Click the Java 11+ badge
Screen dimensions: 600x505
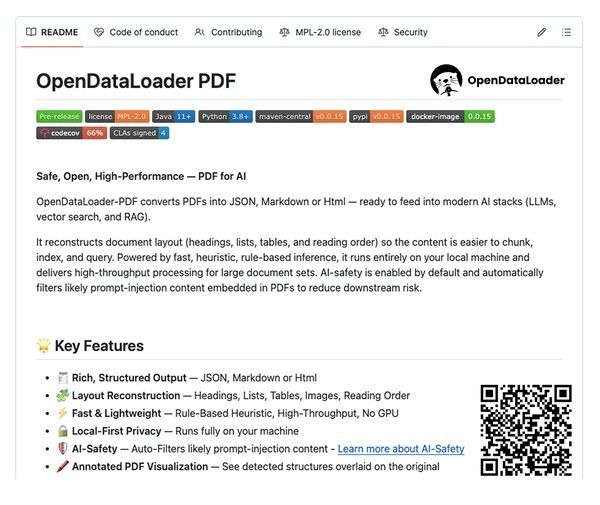click(x=175, y=116)
